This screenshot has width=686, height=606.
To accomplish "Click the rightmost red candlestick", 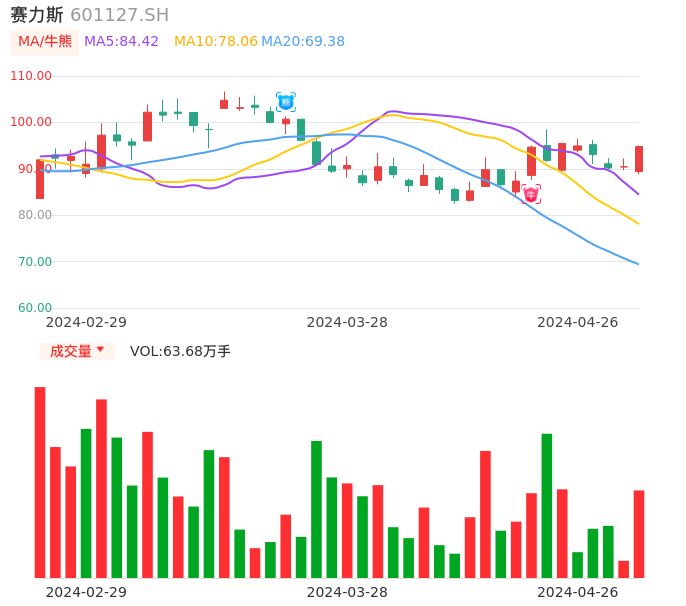I will [639, 159].
